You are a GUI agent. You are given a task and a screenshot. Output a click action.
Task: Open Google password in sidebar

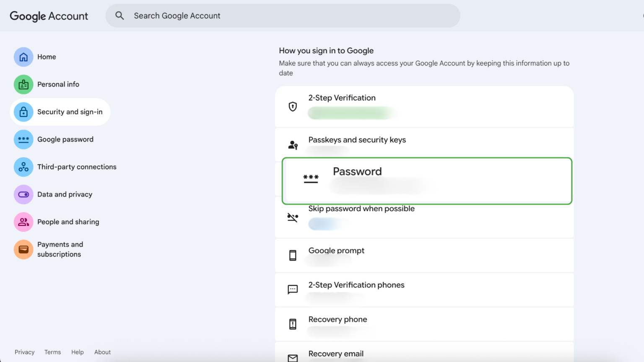click(x=65, y=140)
